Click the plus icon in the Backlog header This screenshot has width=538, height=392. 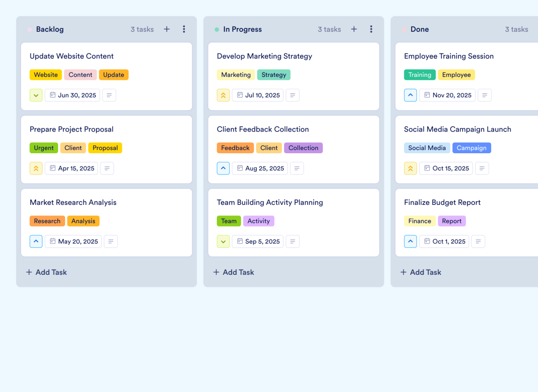pyautogui.click(x=167, y=29)
